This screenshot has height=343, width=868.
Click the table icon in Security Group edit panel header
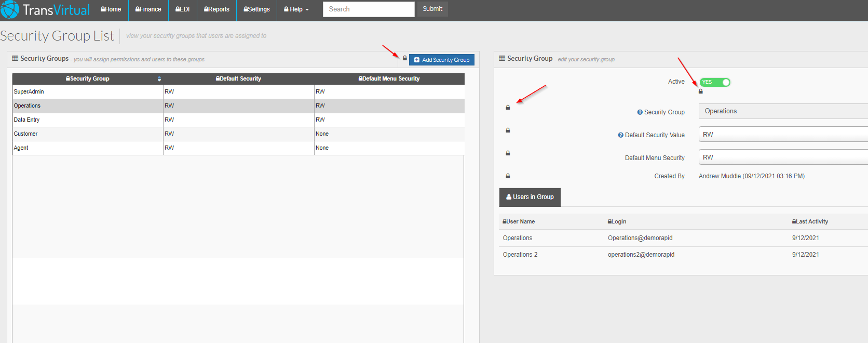(x=502, y=59)
